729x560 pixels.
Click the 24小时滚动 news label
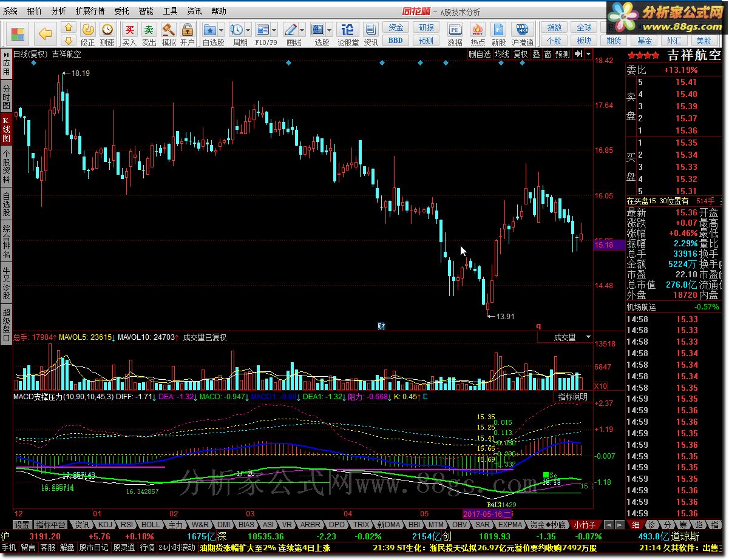(177, 548)
